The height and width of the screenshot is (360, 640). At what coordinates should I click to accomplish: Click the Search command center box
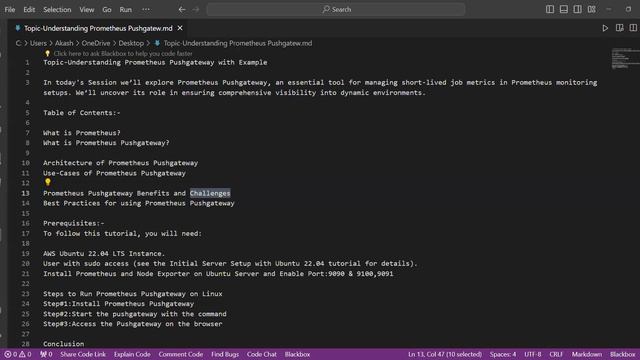[x=336, y=9]
